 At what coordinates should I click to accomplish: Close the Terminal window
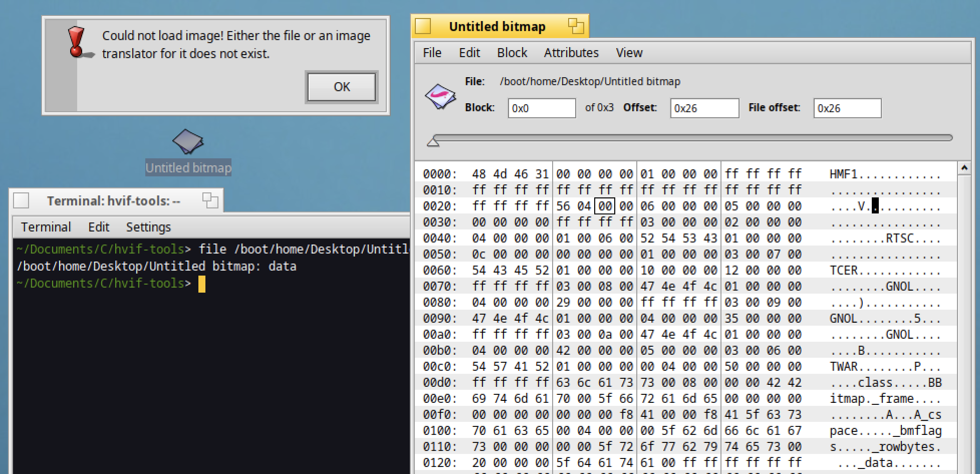tap(21, 201)
